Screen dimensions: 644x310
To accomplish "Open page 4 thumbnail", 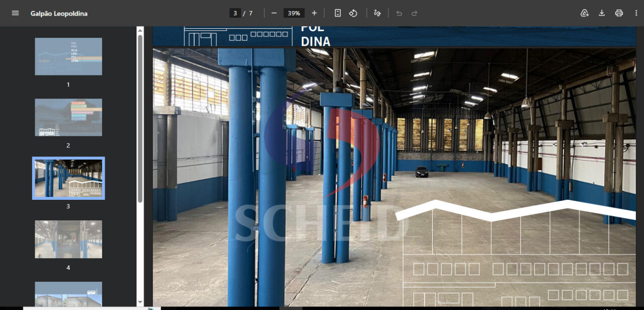I will pyautogui.click(x=68, y=239).
